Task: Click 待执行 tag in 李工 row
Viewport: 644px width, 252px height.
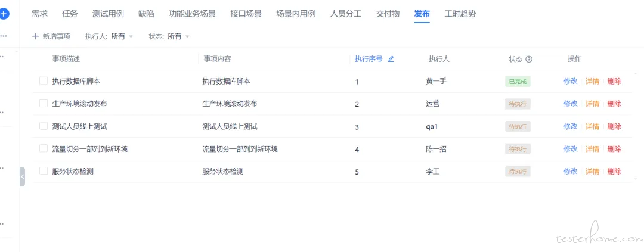Action: click(x=518, y=172)
